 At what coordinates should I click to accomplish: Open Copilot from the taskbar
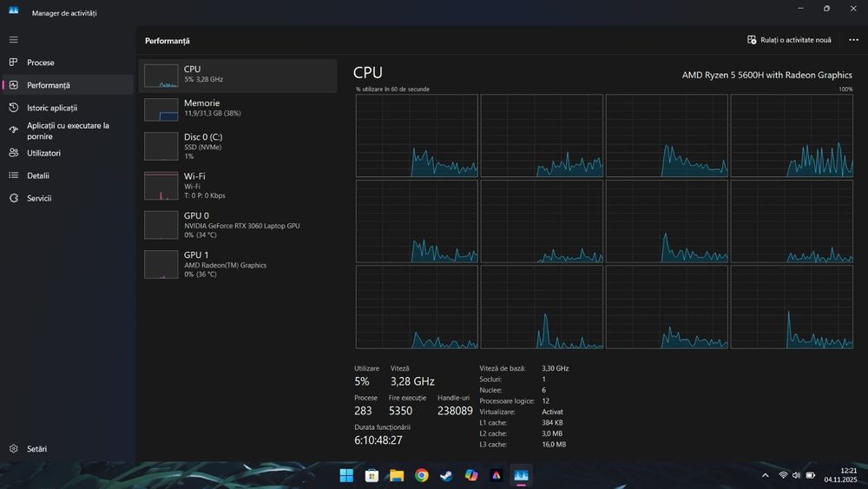[x=471, y=475]
